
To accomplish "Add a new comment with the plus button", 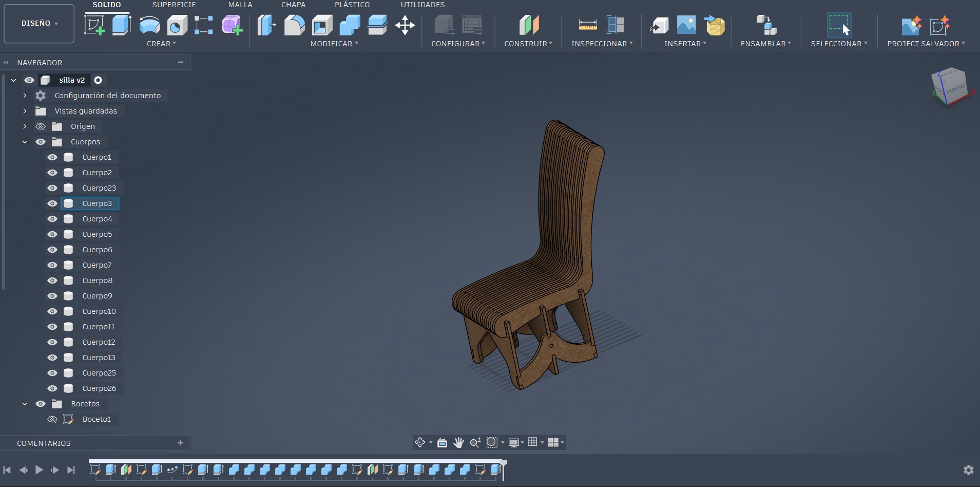I will (180, 443).
